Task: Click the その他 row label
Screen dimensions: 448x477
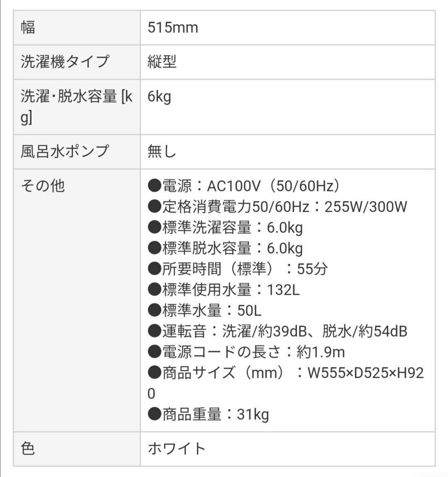Action: coord(43,186)
